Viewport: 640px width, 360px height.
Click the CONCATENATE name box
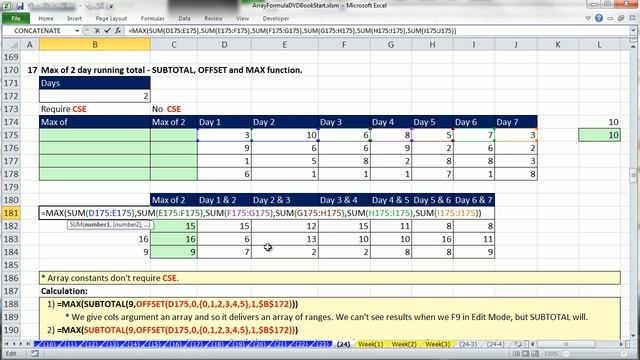(38, 31)
